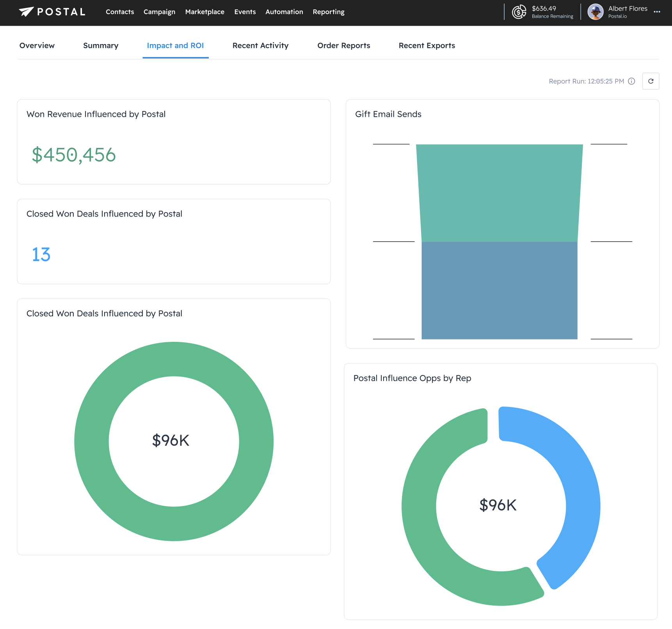Open Events from the navigation bar
This screenshot has height=629, width=672.
245,12
